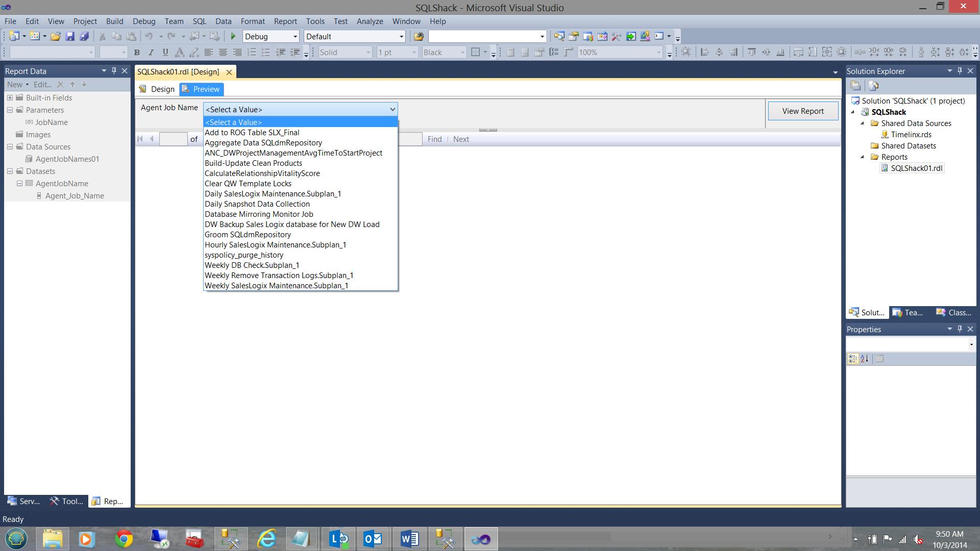
Task: Click the Show All Files icon in Solution Explorer
Action: click(873, 86)
